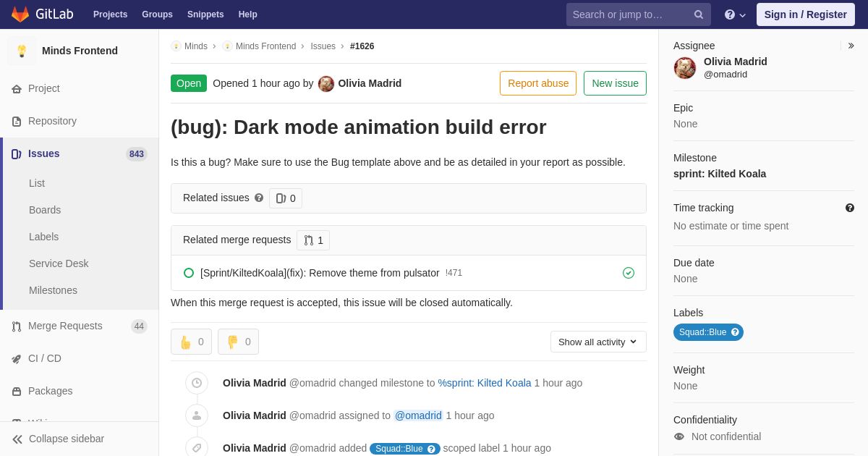Click the Minds Frontend project avatar in sidebar
868x456 pixels.
[22, 51]
